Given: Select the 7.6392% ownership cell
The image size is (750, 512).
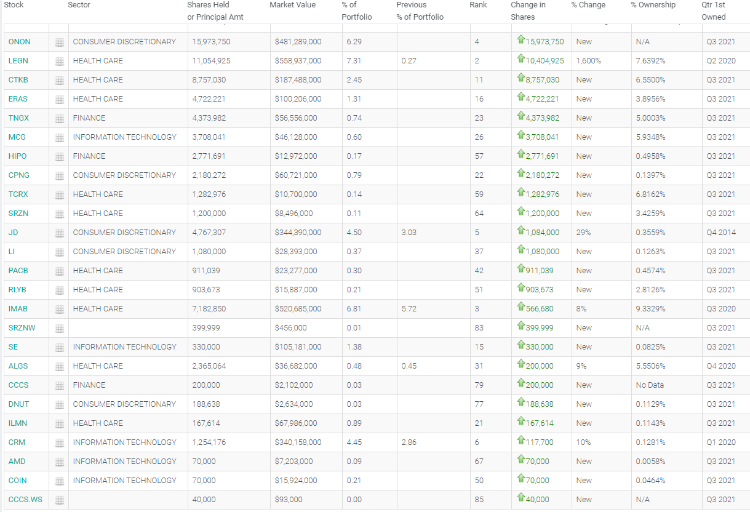Looking at the screenshot, I should 650,61.
